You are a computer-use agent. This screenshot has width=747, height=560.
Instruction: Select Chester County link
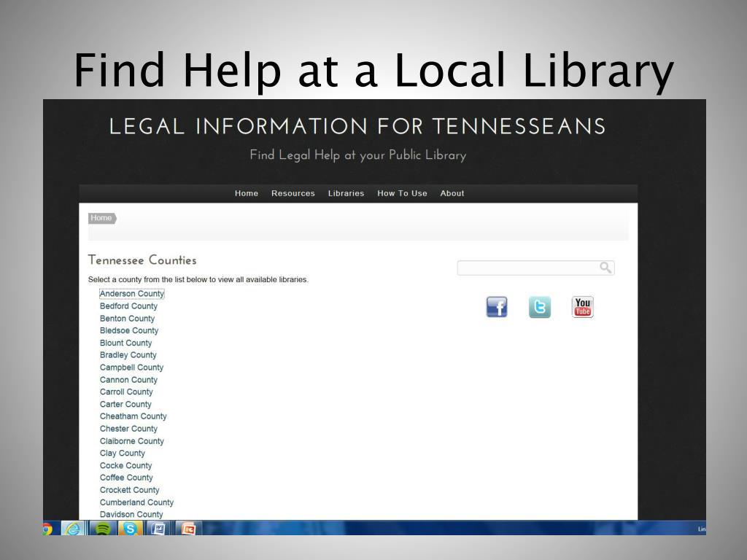click(128, 429)
